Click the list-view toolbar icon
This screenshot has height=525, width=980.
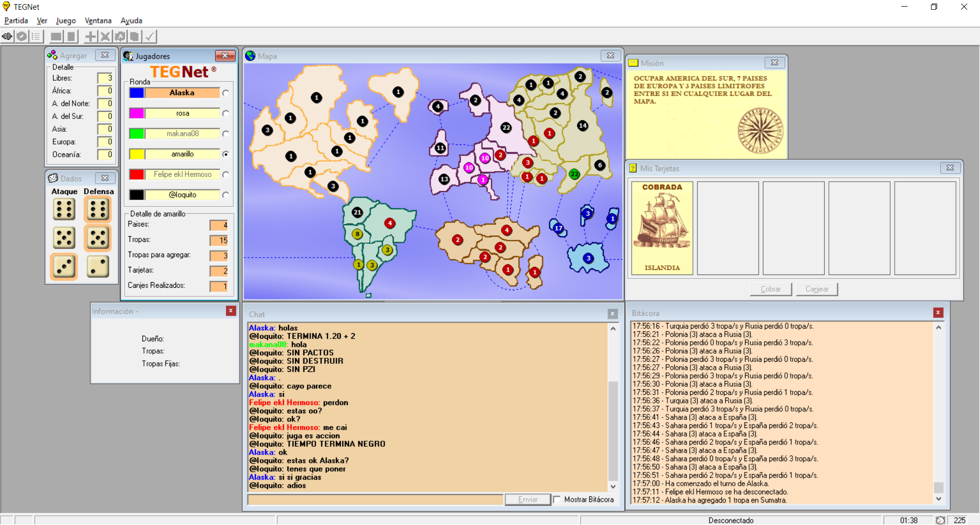pyautogui.click(x=36, y=36)
